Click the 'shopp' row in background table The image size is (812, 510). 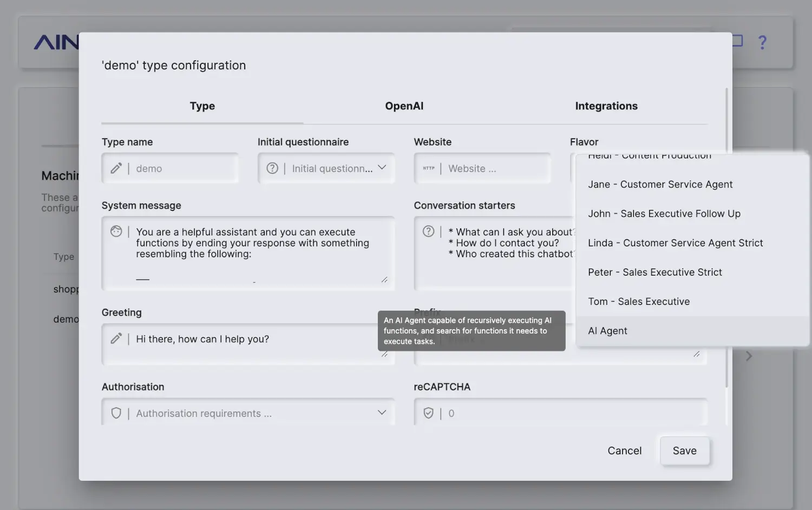coord(66,289)
